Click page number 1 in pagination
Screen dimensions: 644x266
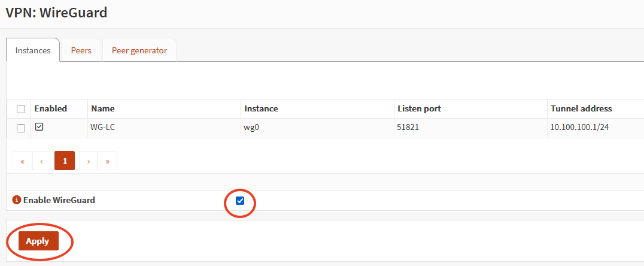(x=65, y=161)
